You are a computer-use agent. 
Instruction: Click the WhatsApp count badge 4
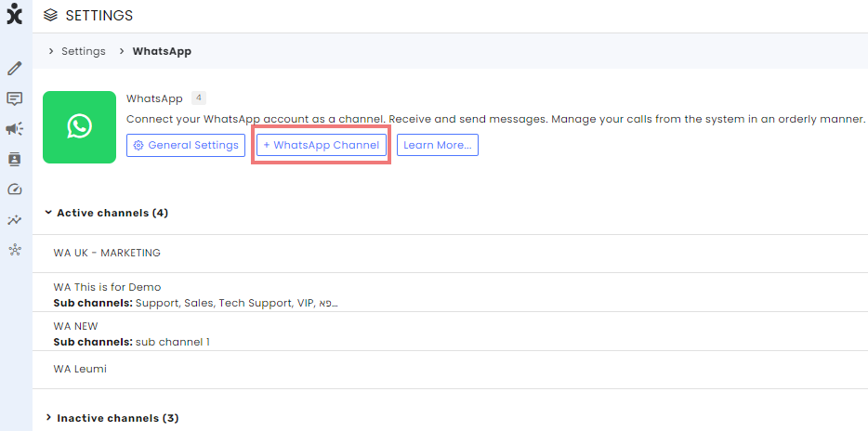tap(199, 98)
